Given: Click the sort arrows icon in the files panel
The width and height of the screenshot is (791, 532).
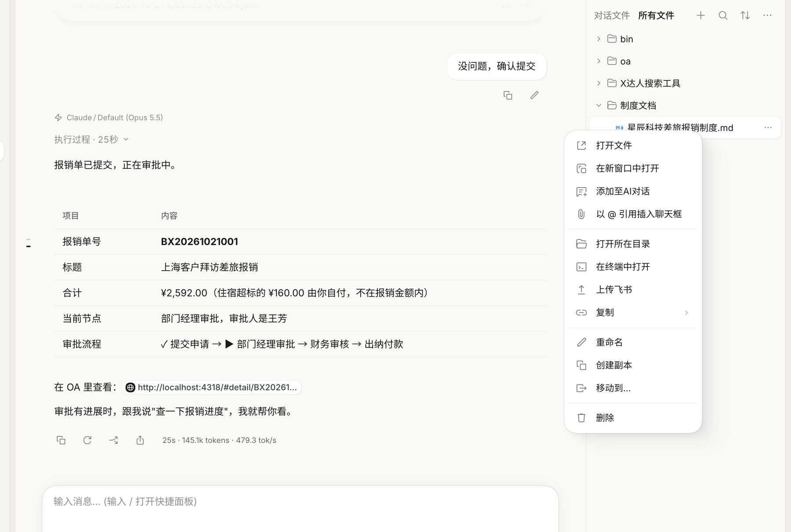Looking at the screenshot, I should [x=745, y=15].
